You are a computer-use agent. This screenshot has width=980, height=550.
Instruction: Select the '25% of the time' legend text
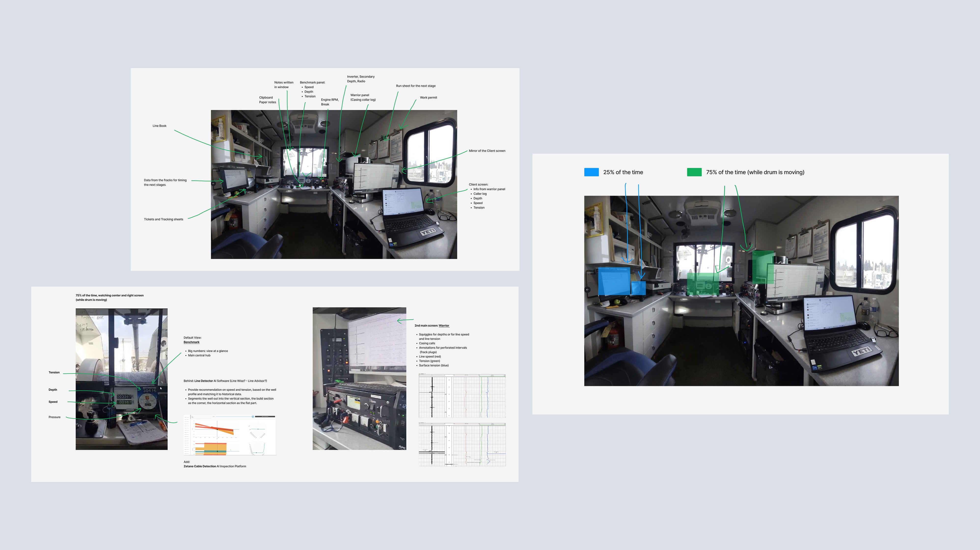[x=623, y=172]
